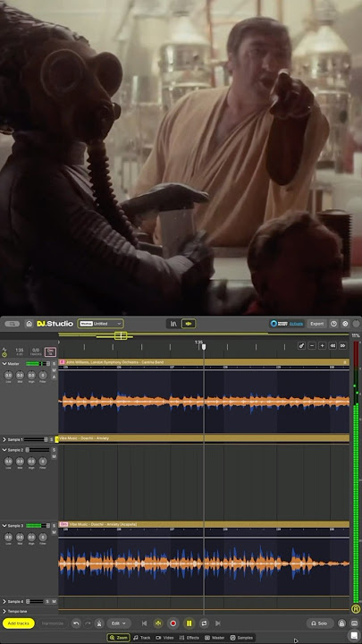Skip to the previous track

click(x=145, y=623)
